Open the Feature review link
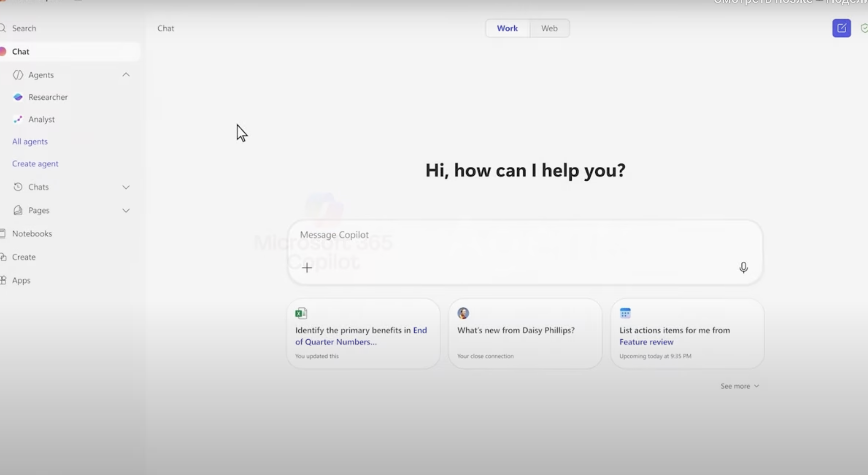 tap(646, 342)
